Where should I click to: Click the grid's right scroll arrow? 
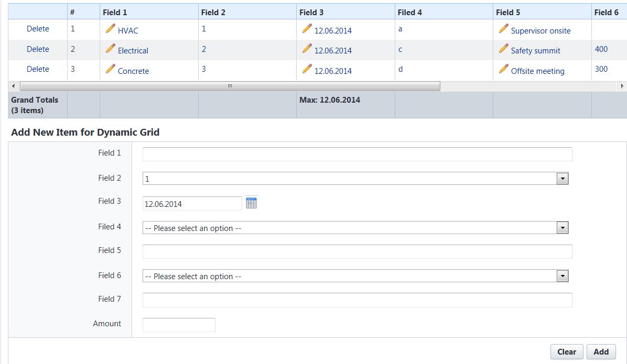pyautogui.click(x=622, y=86)
